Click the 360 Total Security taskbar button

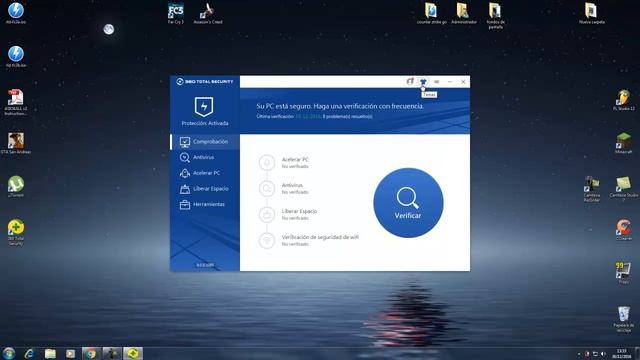click(x=133, y=353)
